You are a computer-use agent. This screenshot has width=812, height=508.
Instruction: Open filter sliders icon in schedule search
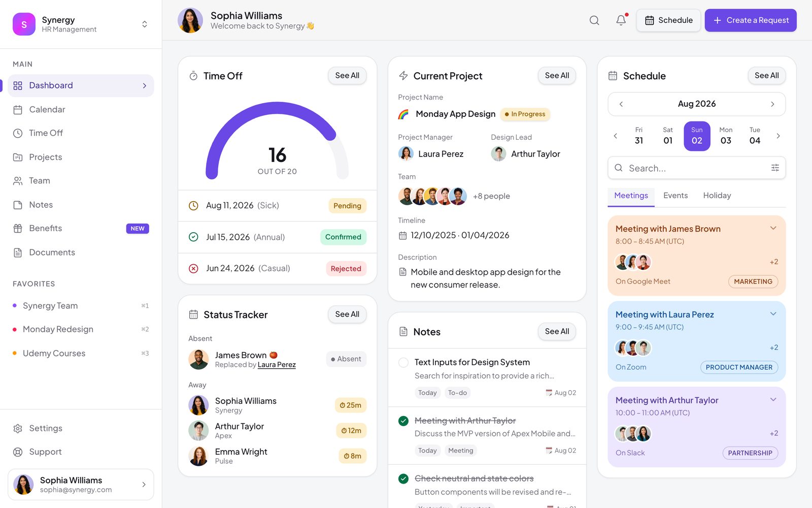[x=775, y=168]
